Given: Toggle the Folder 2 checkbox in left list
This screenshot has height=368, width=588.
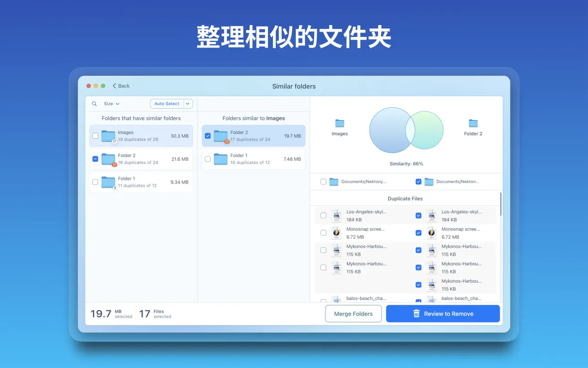Looking at the screenshot, I should (95, 159).
